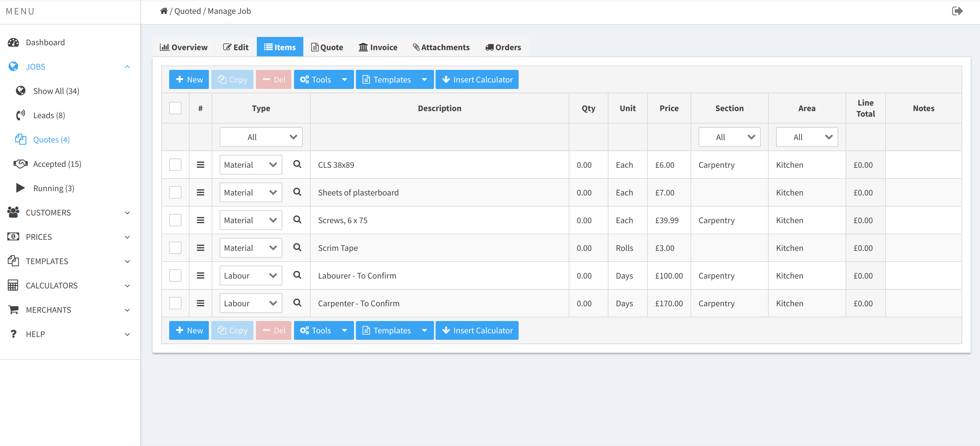Switch to the Attachments tab
The height and width of the screenshot is (446, 980).
[x=441, y=47]
